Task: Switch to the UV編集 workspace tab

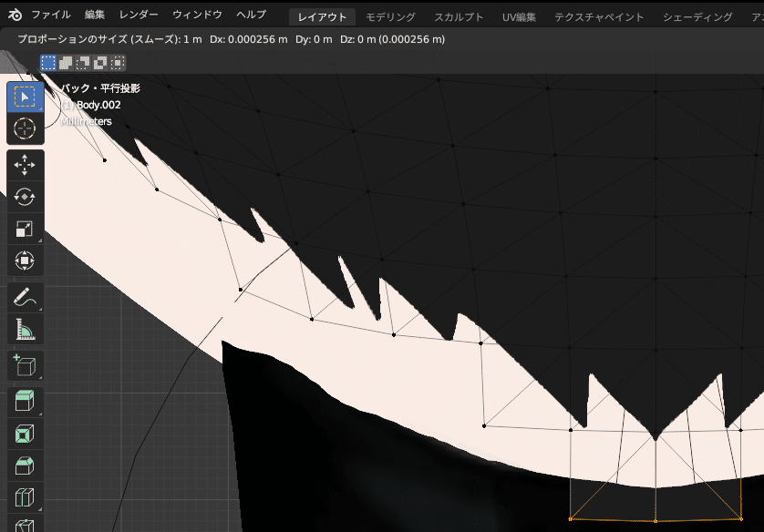Action: (x=519, y=17)
